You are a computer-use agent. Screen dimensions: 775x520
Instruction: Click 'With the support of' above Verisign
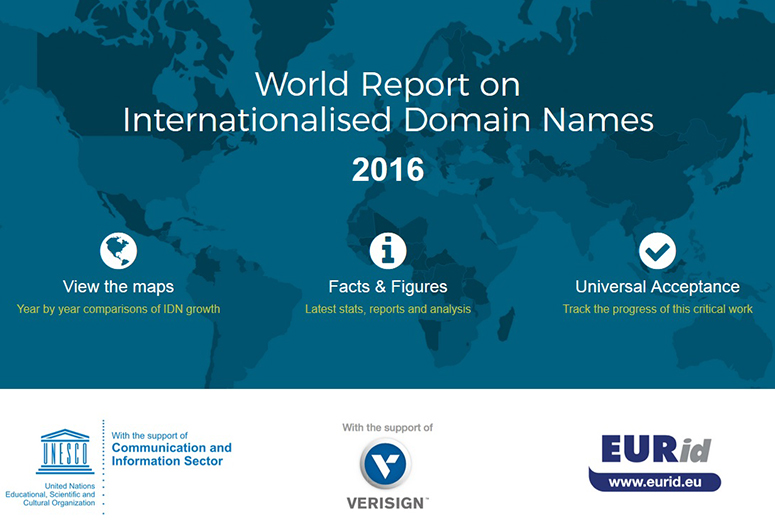click(387, 427)
